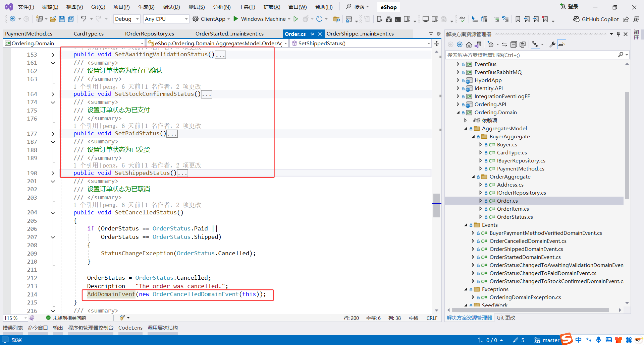Click the Pending Changes Filter clock icon

(491, 45)
